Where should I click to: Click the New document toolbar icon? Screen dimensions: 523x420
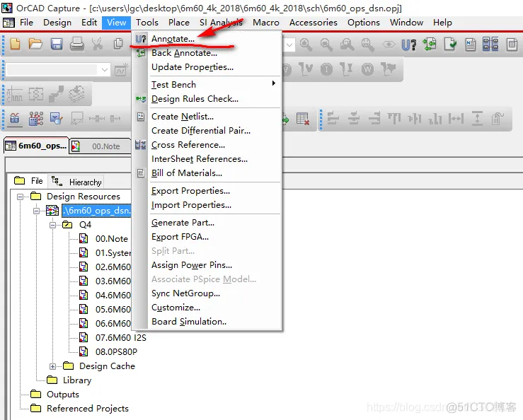(16, 44)
